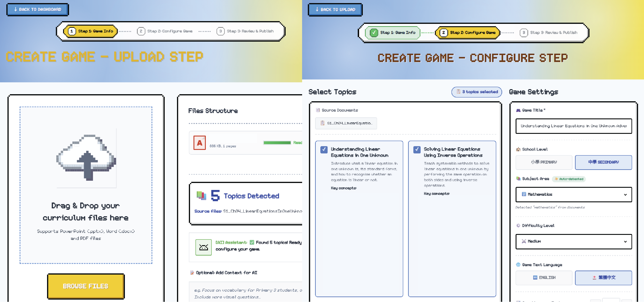Uncheck Understanding Linear Equations topic checkbox
This screenshot has width=644, height=302.
(x=324, y=150)
